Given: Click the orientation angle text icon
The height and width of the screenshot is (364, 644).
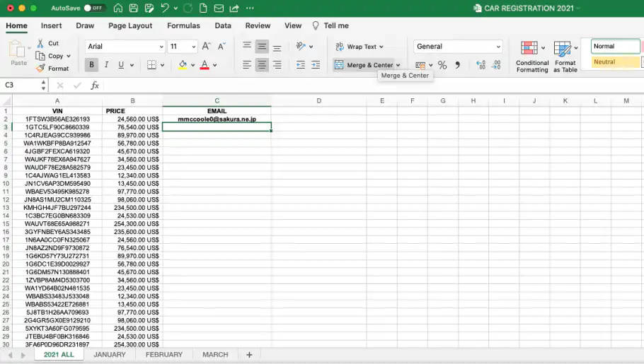Looking at the screenshot, I should [x=301, y=46].
